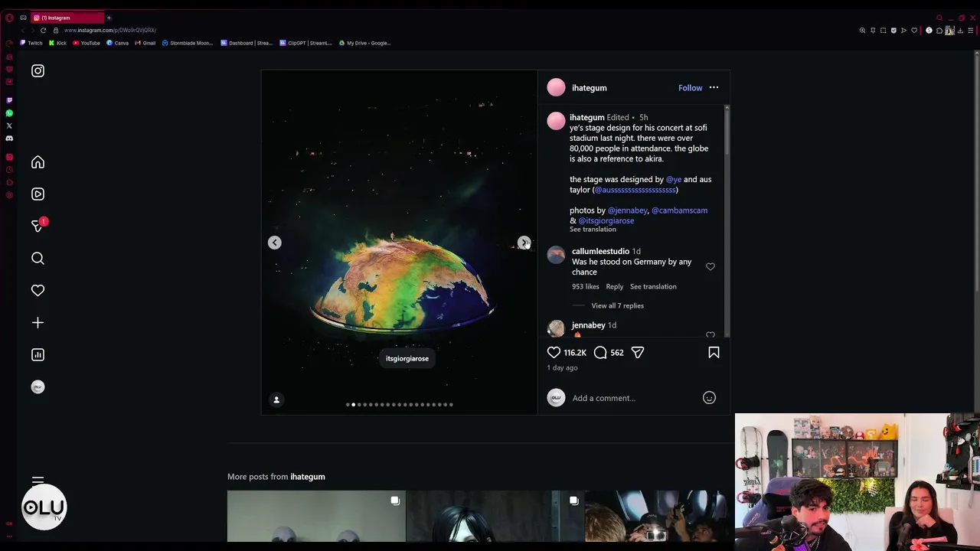Open callumleestudio username link
The image size is (980, 551).
600,252
